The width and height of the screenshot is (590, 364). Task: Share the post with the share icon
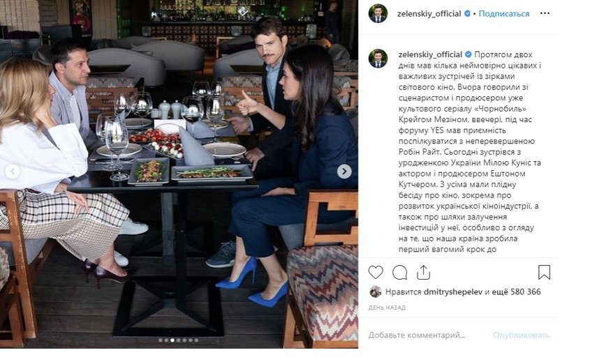pyautogui.click(x=423, y=273)
